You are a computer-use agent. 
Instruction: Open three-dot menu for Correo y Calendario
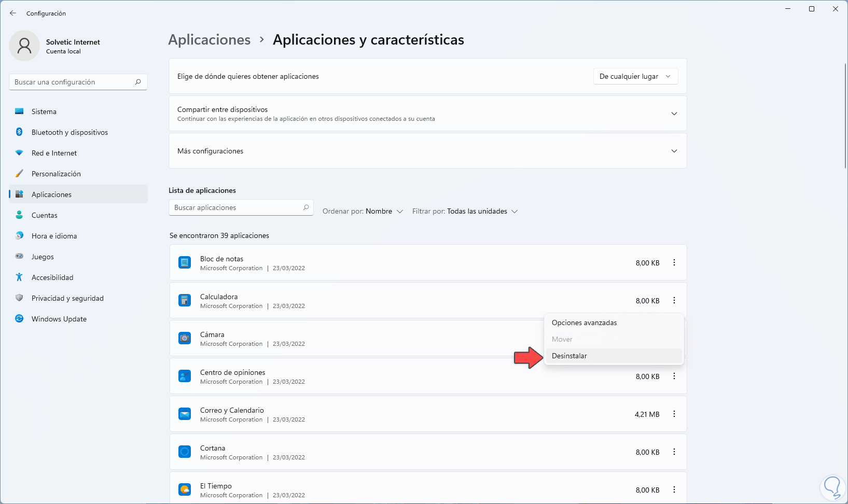(x=674, y=414)
